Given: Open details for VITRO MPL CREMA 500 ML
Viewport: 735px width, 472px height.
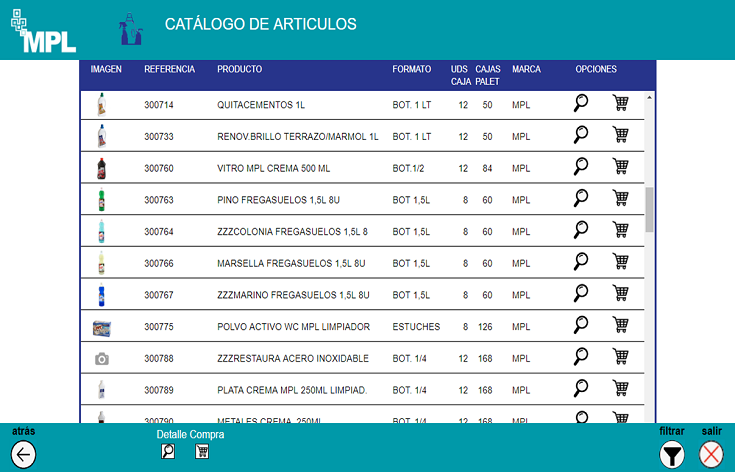Looking at the screenshot, I should (581, 167).
